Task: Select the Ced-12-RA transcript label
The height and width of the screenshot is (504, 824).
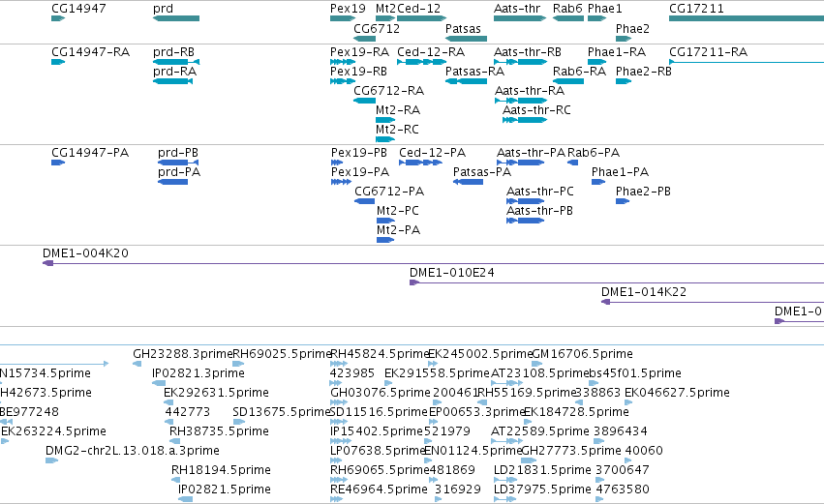Action: click(431, 52)
